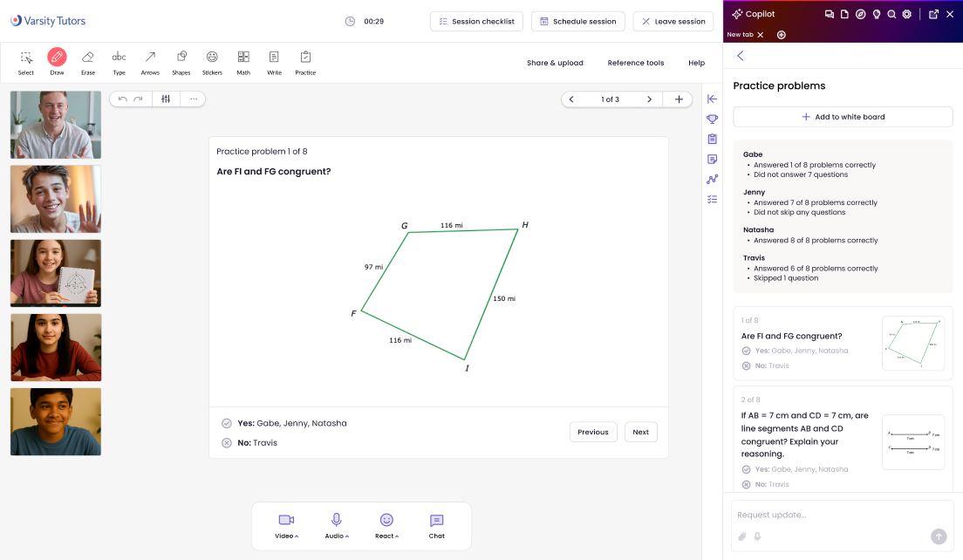Open Share & upload menu

pos(555,63)
